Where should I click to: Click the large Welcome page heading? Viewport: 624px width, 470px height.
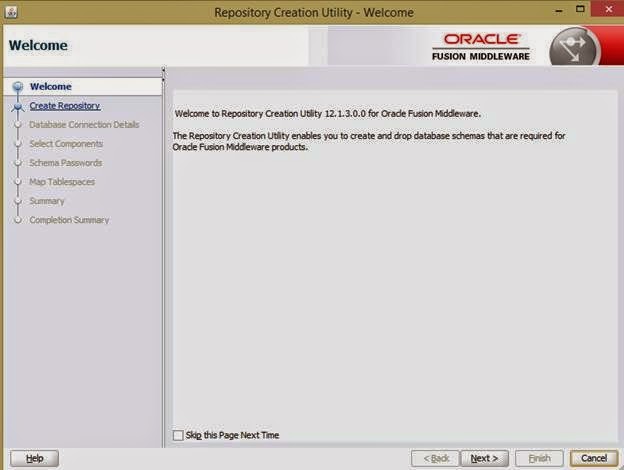click(38, 45)
